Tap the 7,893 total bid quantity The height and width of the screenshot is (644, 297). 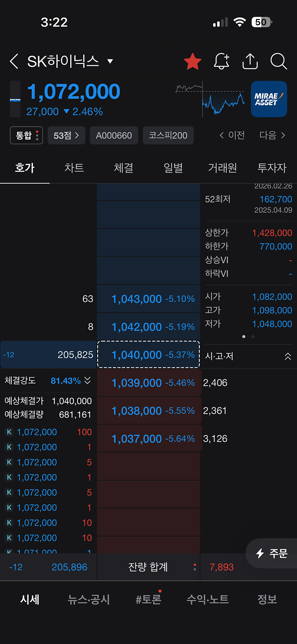pyautogui.click(x=222, y=567)
